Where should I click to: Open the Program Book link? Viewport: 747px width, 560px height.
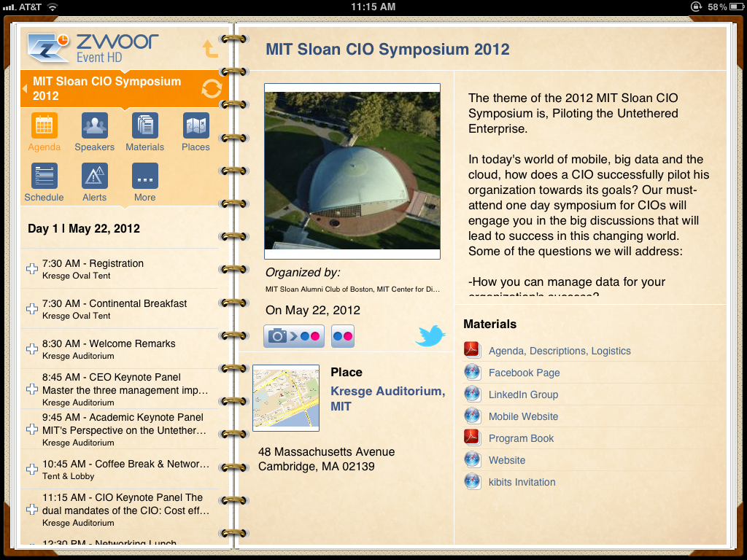(x=521, y=438)
